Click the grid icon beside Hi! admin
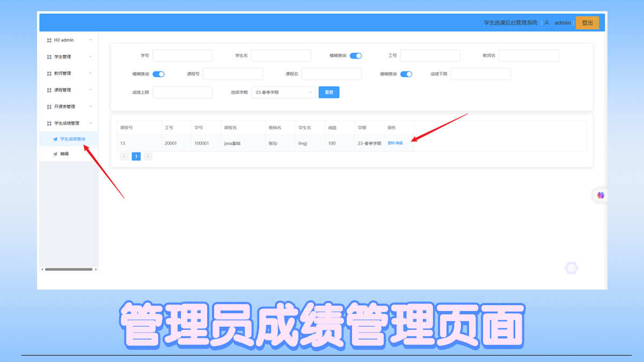Viewport: 644px width, 362px height. [49, 40]
